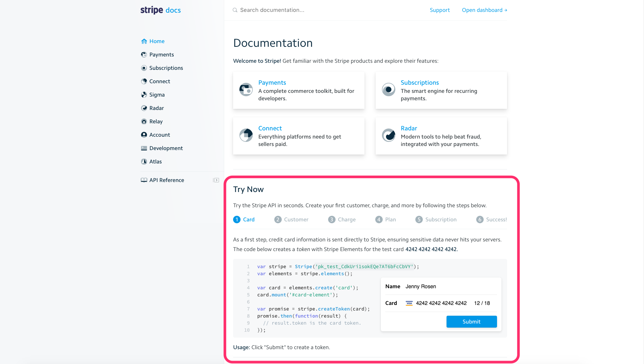Open Development in sidebar menu

pos(166,148)
